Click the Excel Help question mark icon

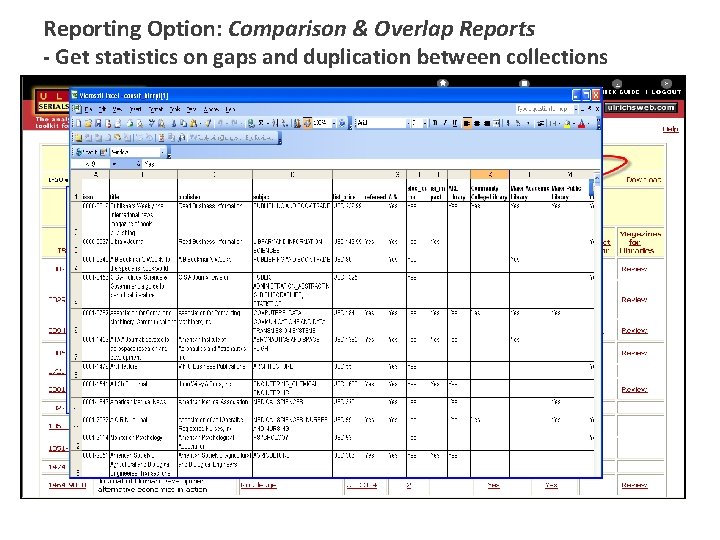pyautogui.click(x=342, y=123)
